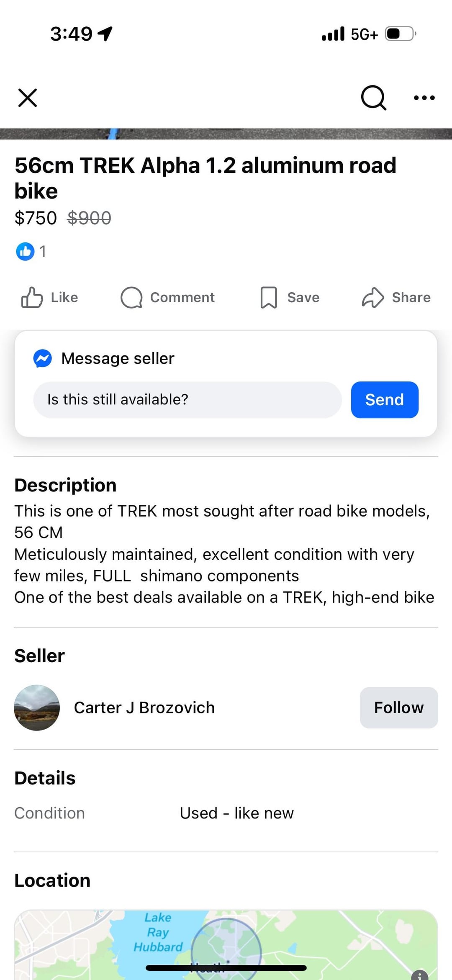Open comments with speech bubble icon
452x980 pixels.
tap(131, 297)
